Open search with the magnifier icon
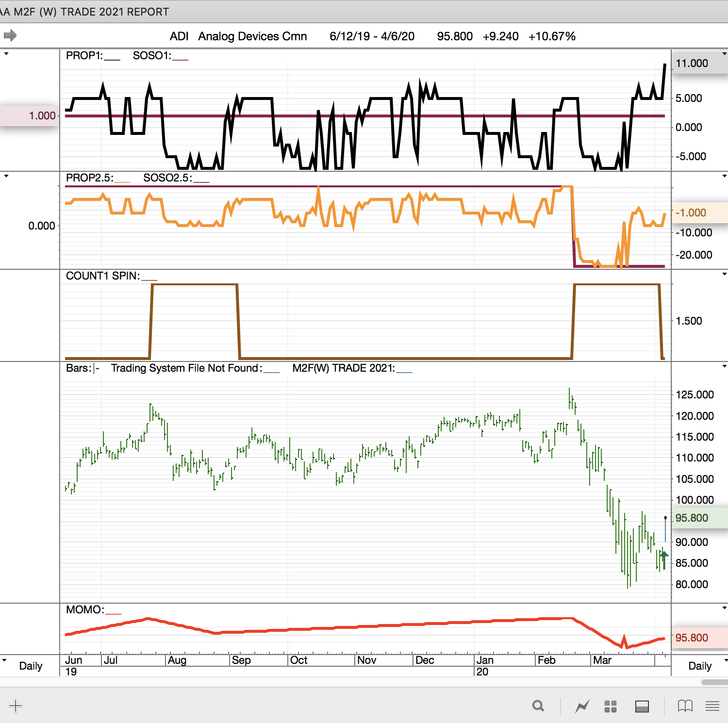The height and width of the screenshot is (723, 728). [538, 706]
